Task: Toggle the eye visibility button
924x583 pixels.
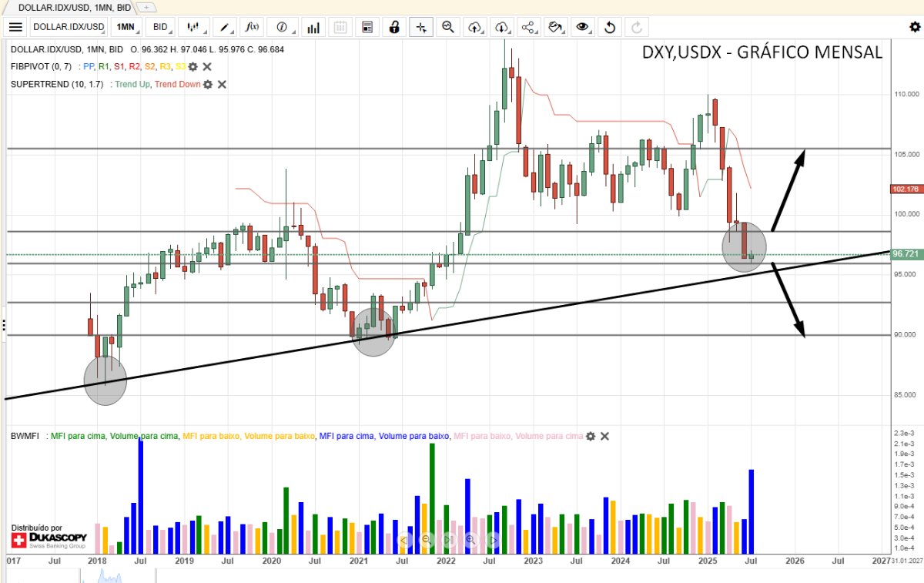Action: point(583,27)
